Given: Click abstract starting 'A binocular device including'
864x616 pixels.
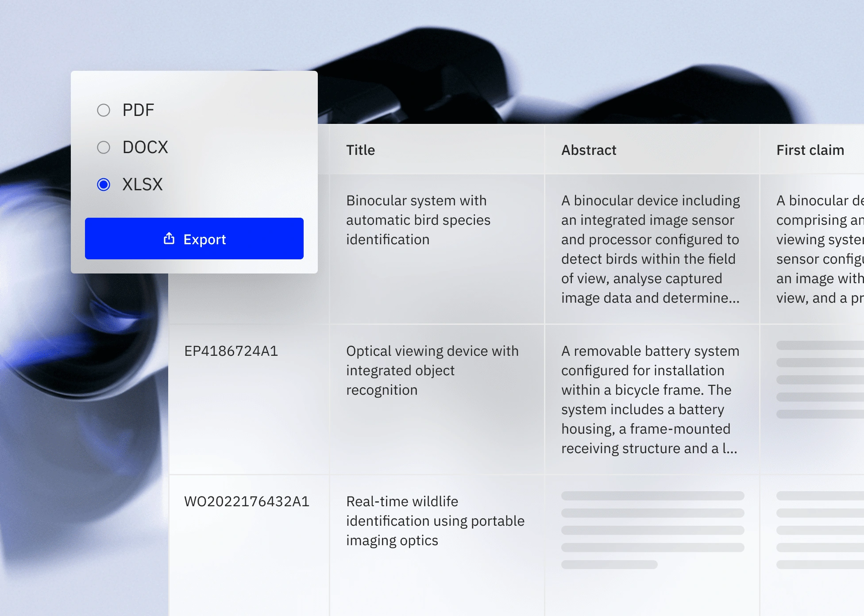Looking at the screenshot, I should point(651,249).
